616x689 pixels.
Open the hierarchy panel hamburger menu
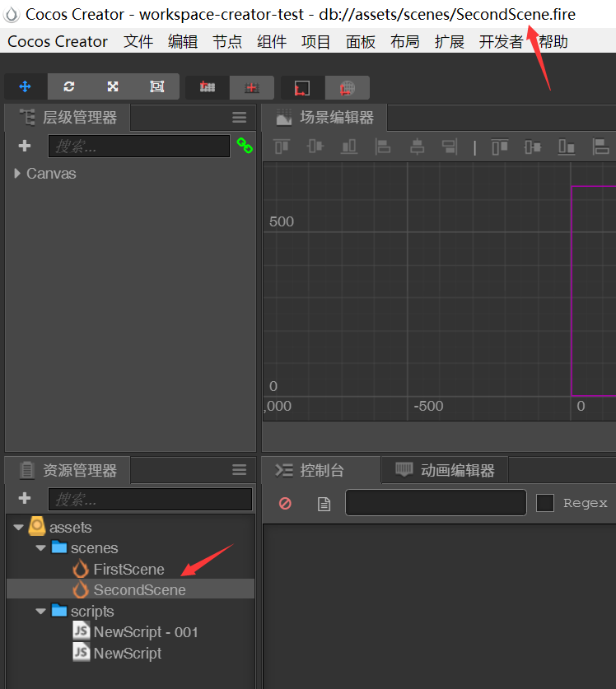[239, 118]
